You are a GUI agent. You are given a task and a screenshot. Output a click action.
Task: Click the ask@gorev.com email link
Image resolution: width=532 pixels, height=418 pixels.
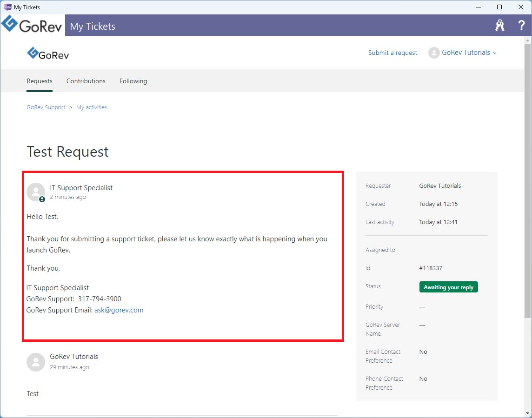coord(119,310)
